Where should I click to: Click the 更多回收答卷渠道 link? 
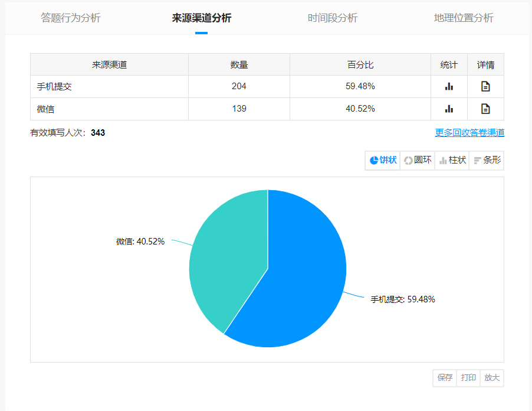(469, 133)
